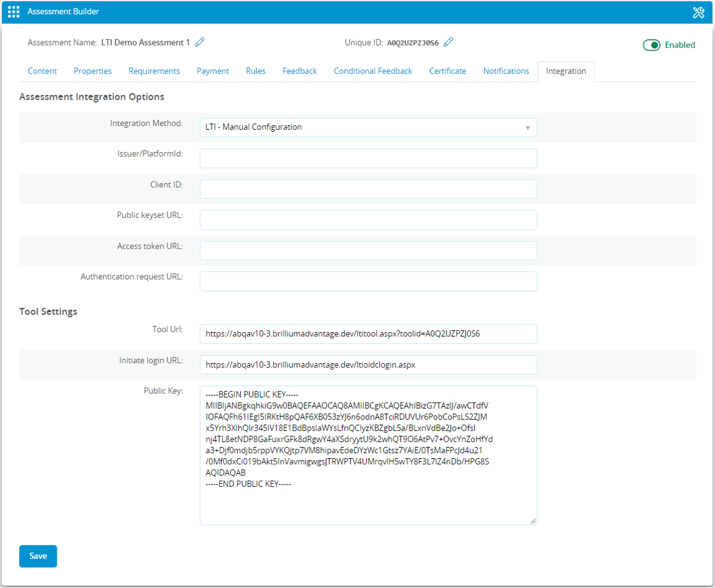Open the Certificate tab

pyautogui.click(x=447, y=71)
